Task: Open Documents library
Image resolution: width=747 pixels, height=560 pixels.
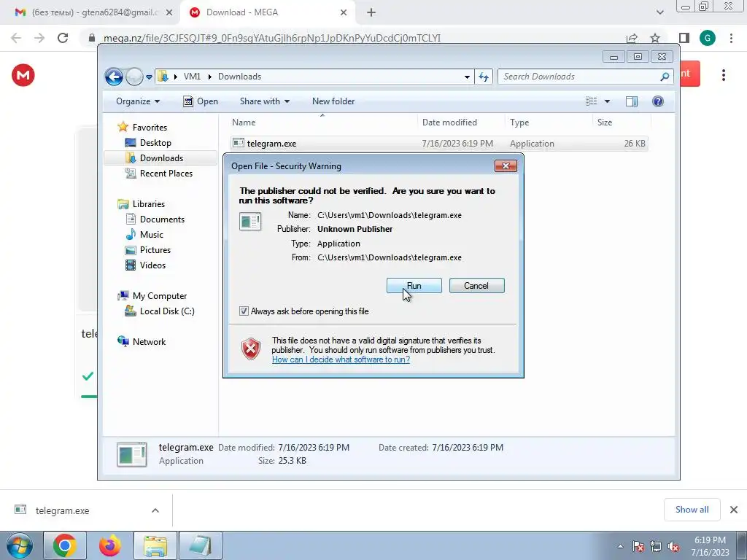Action: [162, 219]
